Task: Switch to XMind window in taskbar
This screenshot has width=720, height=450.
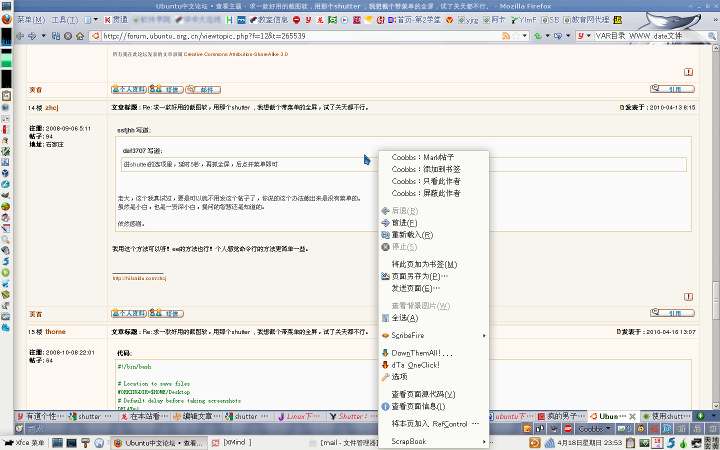Action: 233,443
